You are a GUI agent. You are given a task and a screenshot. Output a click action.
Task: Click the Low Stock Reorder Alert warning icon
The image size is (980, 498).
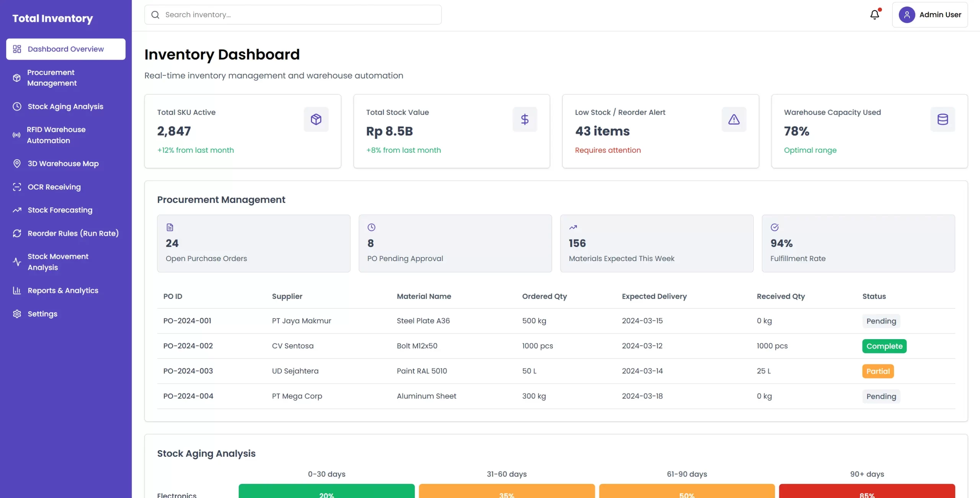click(733, 119)
